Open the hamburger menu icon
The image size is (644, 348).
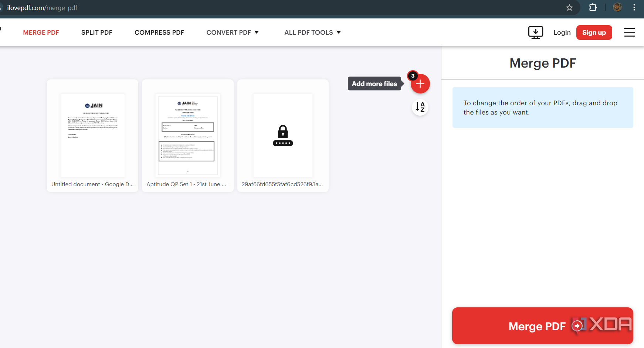tap(629, 33)
